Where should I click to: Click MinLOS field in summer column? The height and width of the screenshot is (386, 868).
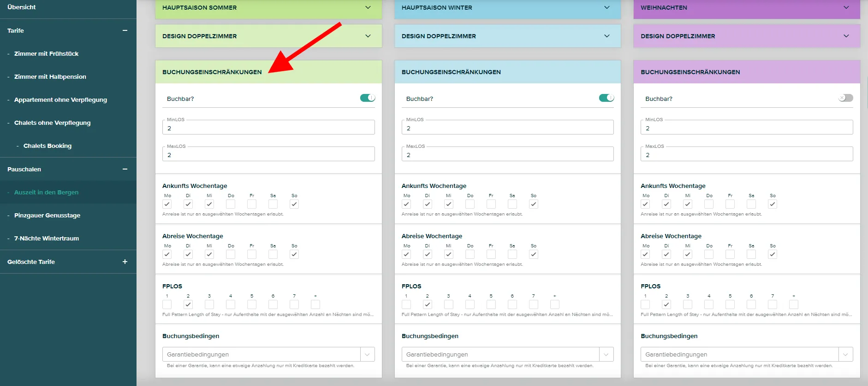[x=268, y=127]
